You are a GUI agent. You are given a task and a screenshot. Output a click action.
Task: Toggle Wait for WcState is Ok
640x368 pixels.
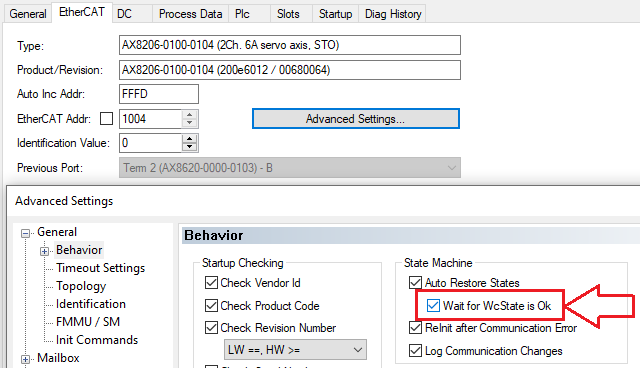click(433, 306)
